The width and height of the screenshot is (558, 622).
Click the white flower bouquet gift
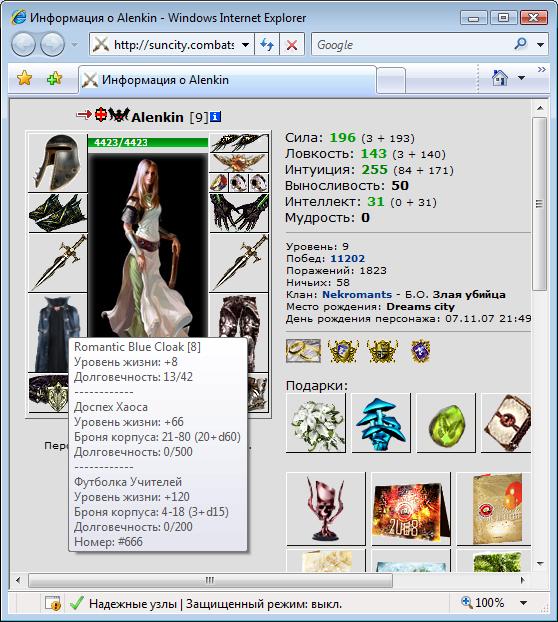click(x=316, y=423)
